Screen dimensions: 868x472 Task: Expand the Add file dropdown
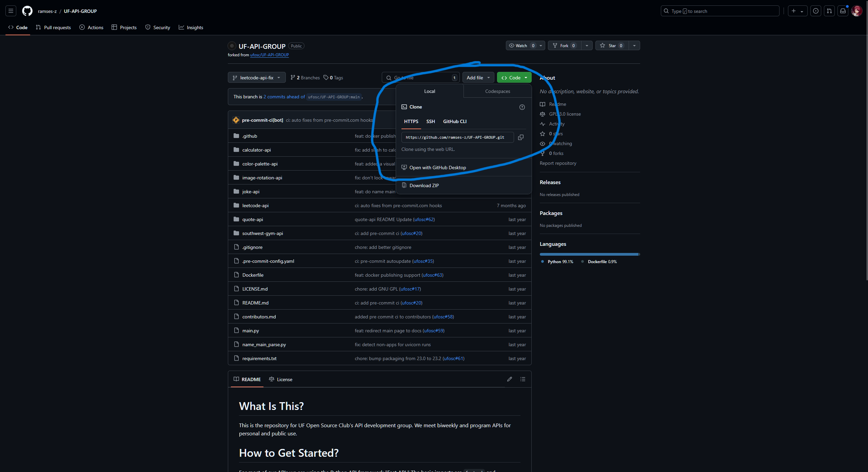(478, 77)
